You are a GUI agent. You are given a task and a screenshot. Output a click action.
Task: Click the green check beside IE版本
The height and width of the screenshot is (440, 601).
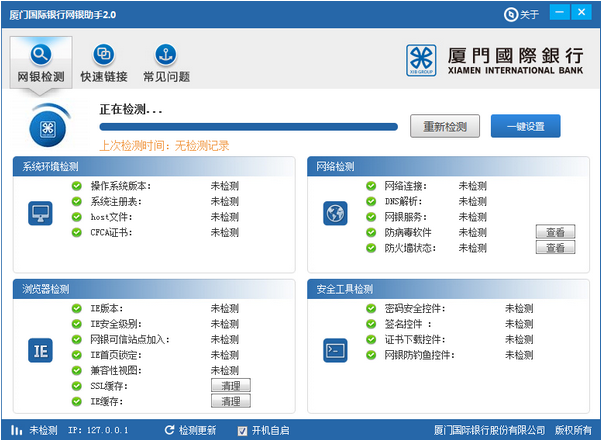pyautogui.click(x=77, y=308)
